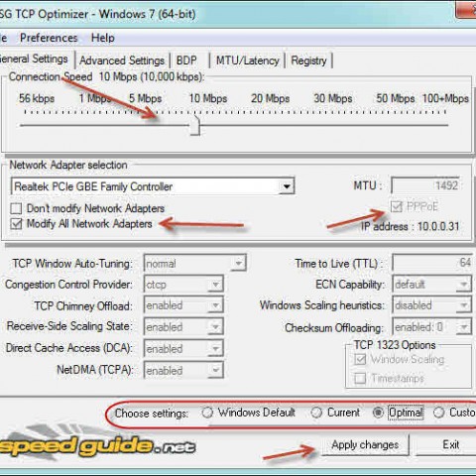The width and height of the screenshot is (476, 476).
Task: Click the 100+Mbps speed label
Action: pyautogui.click(x=445, y=98)
